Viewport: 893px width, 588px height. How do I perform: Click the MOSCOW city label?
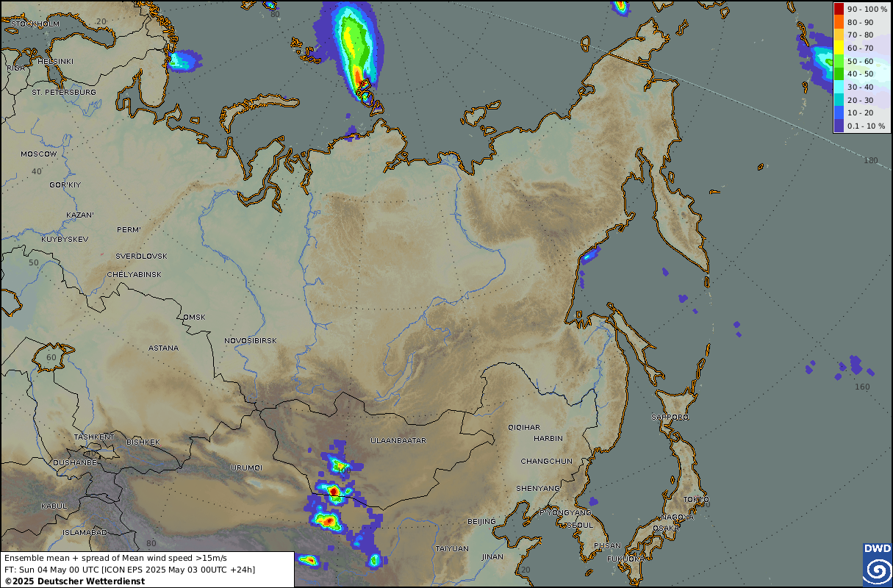pos(38,154)
